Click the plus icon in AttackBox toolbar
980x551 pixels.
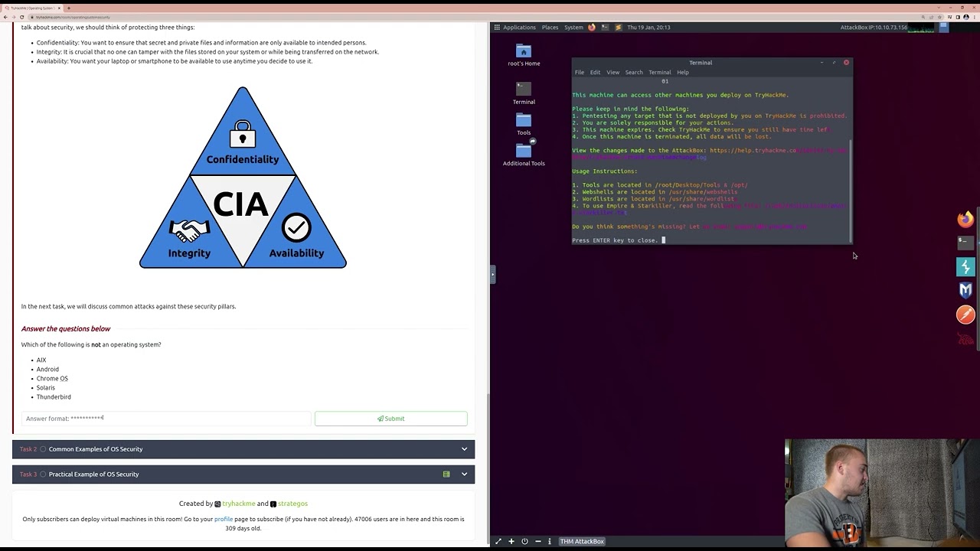coord(511,541)
